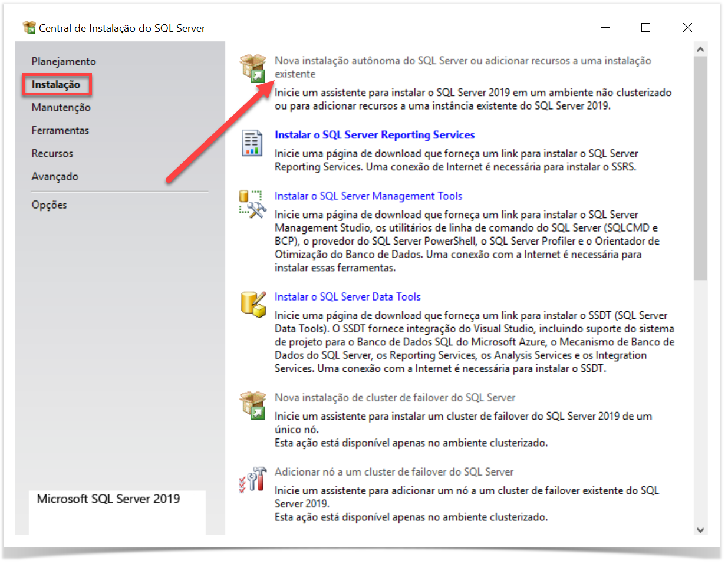This screenshot has width=728, height=564.
Task: Go to the Recursos section
Action: 52,153
